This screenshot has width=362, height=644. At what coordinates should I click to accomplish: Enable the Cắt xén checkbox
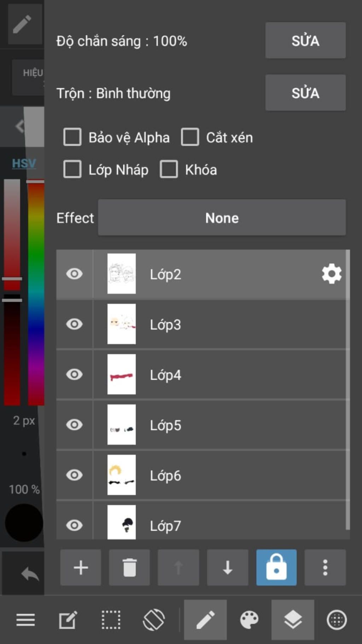[190, 137]
